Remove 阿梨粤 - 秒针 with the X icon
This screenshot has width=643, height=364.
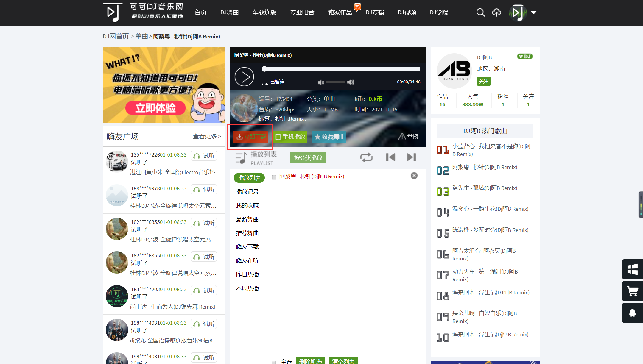pyautogui.click(x=414, y=176)
